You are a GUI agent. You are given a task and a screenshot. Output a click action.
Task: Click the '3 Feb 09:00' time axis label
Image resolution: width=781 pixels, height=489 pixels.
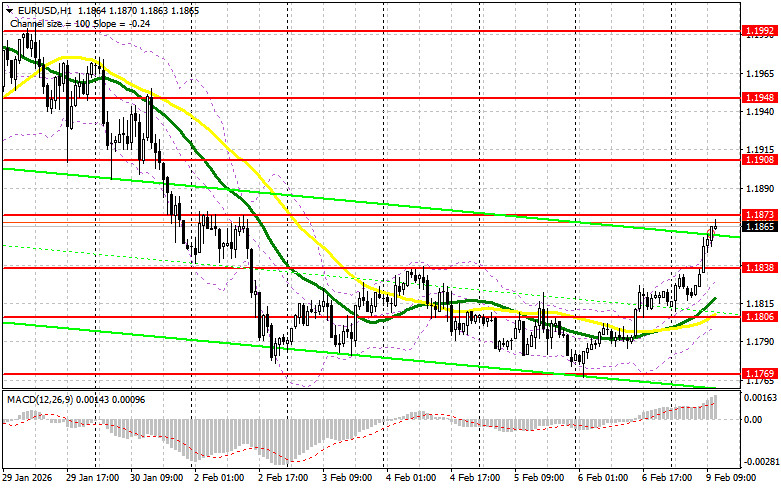coord(348,478)
